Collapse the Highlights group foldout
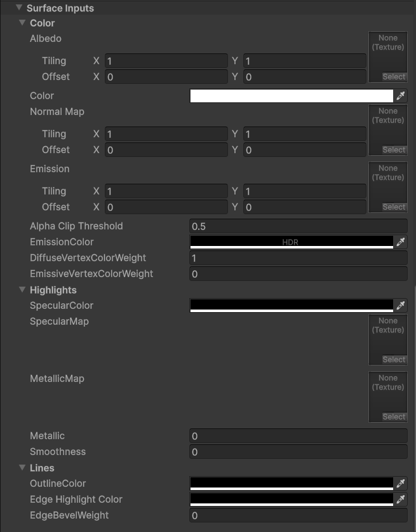 click(x=22, y=290)
